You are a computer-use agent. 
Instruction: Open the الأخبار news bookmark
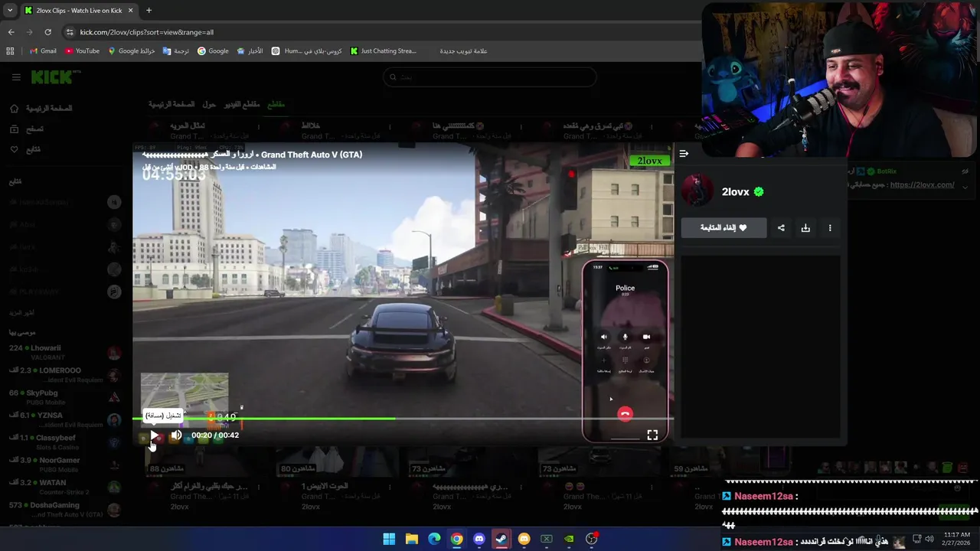tap(250, 51)
